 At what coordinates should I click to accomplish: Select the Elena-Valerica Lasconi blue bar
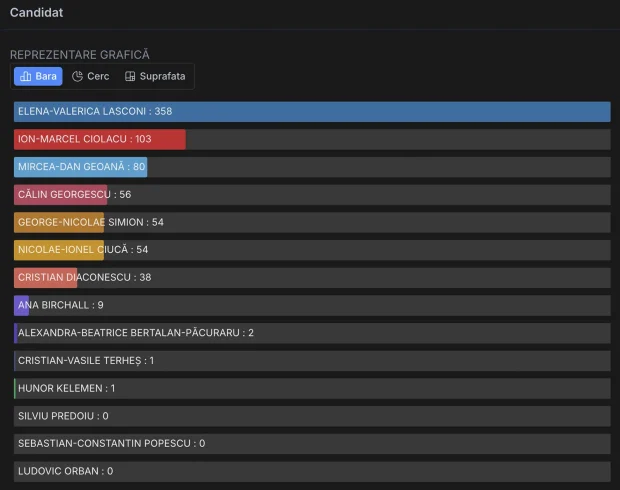pyautogui.click(x=312, y=112)
